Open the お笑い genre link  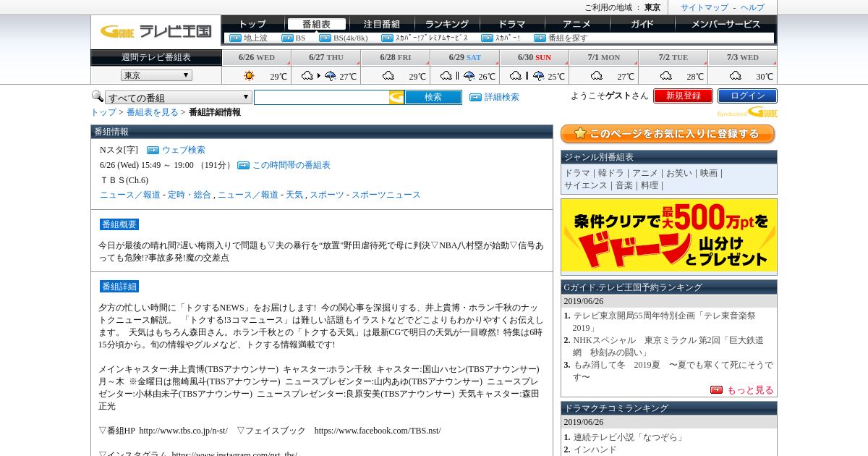point(679,173)
